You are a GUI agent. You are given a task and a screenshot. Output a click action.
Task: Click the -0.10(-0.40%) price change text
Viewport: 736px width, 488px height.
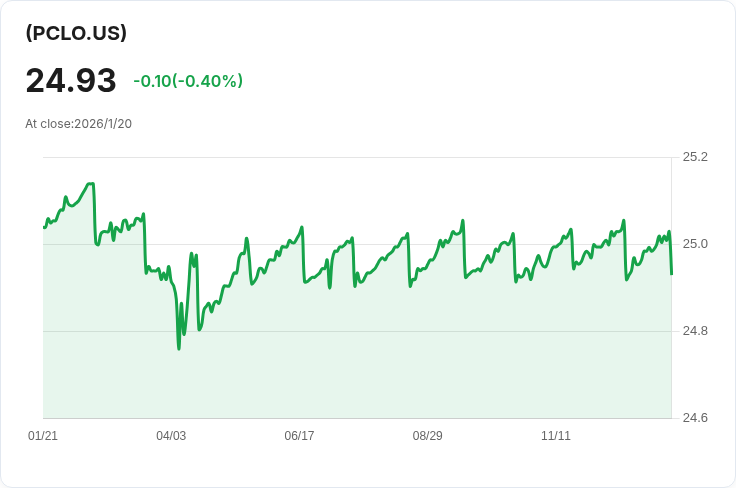point(188,81)
